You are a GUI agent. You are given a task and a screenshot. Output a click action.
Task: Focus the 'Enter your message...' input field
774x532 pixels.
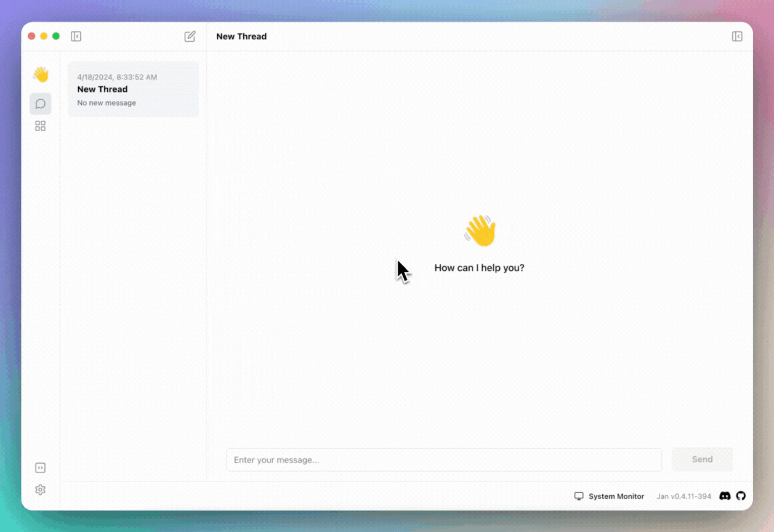(443, 460)
